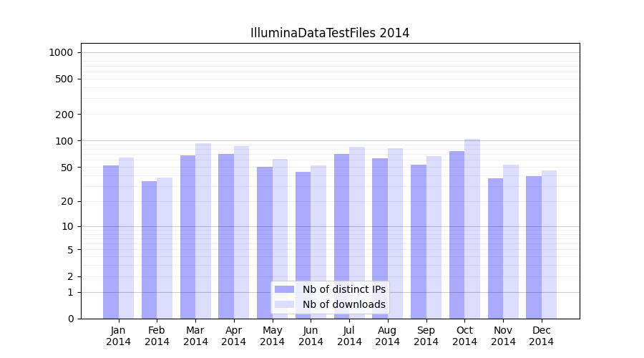Select the 'Nb of distinct IPs' legend label

(343, 289)
